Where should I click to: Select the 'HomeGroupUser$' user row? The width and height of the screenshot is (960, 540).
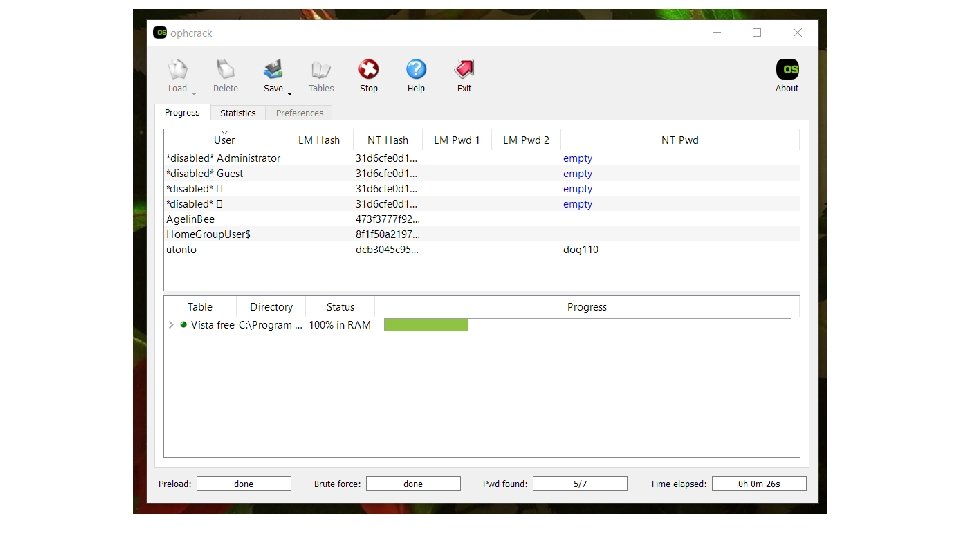pyautogui.click(x=482, y=234)
